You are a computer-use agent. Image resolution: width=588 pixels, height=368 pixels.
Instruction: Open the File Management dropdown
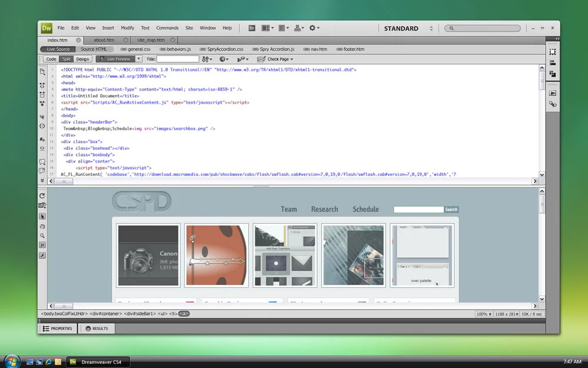(207, 59)
